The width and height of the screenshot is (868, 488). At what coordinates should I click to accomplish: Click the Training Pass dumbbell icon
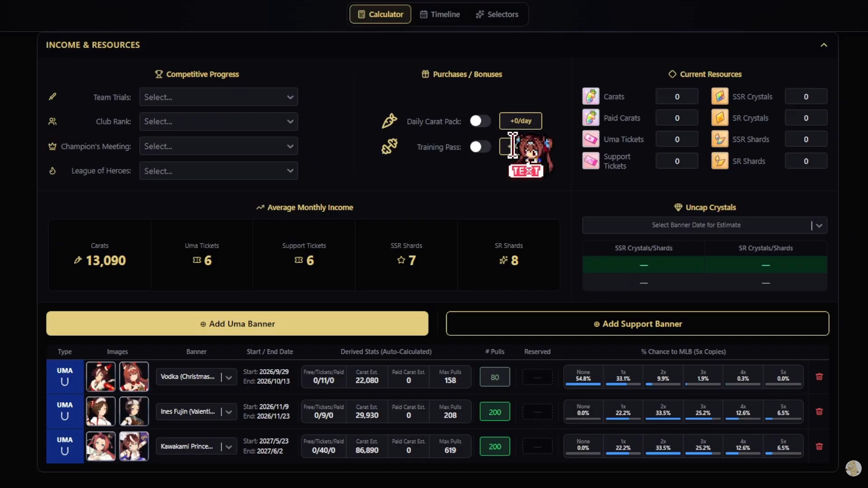pos(389,146)
